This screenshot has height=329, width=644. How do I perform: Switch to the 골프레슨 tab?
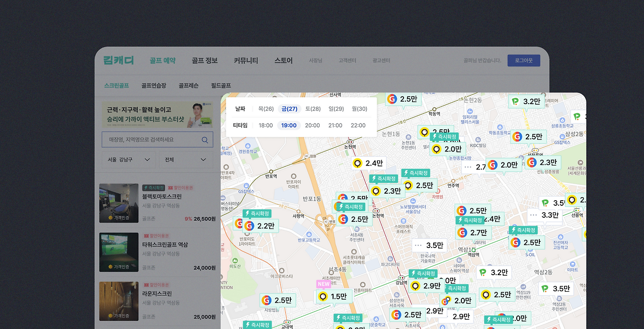click(189, 86)
